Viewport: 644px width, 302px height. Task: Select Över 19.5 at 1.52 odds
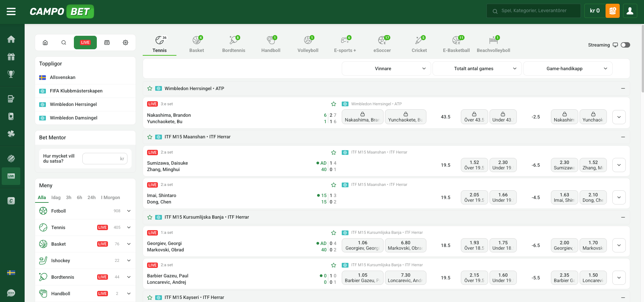tap(474, 165)
